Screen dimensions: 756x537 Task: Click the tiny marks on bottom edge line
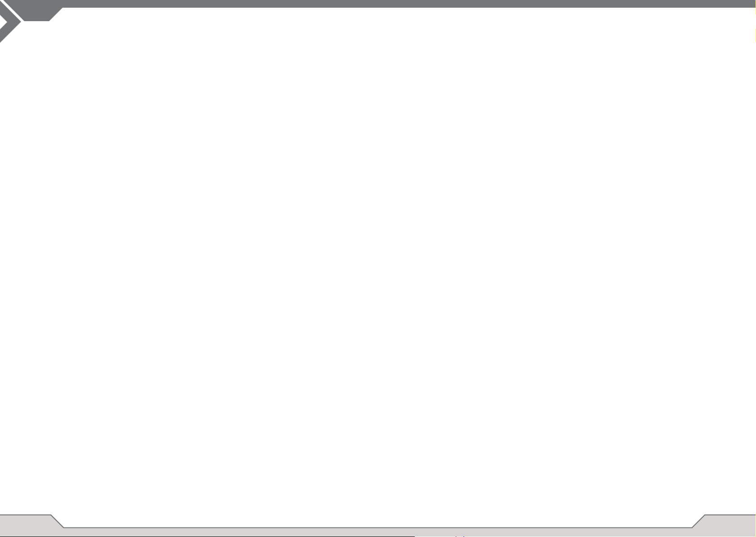click(x=460, y=536)
